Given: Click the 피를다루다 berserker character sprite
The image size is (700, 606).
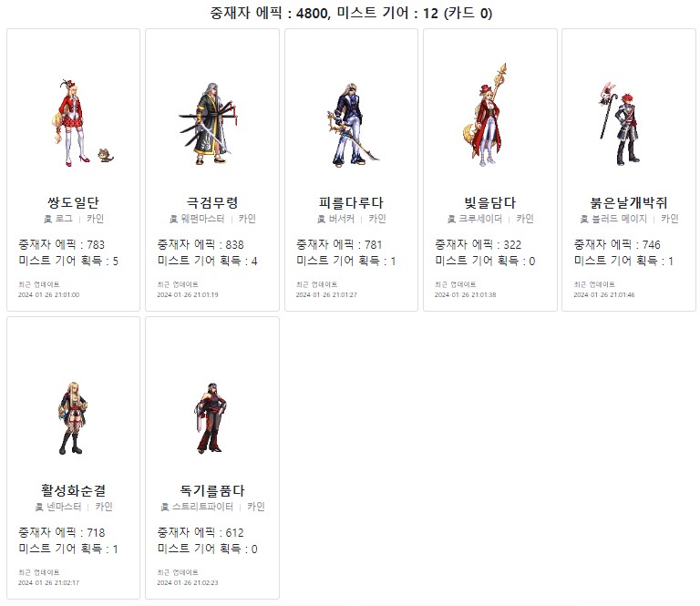Looking at the screenshot, I should click(x=350, y=125).
